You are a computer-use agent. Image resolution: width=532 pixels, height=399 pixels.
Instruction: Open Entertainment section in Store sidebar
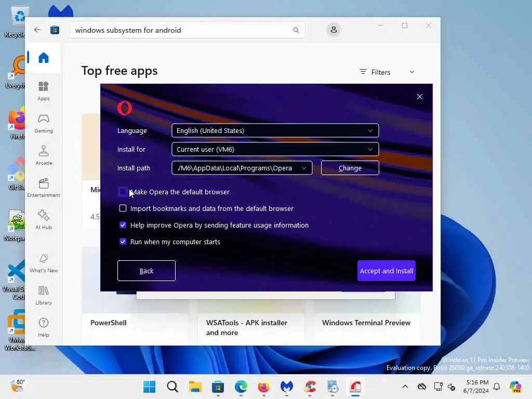(44, 188)
